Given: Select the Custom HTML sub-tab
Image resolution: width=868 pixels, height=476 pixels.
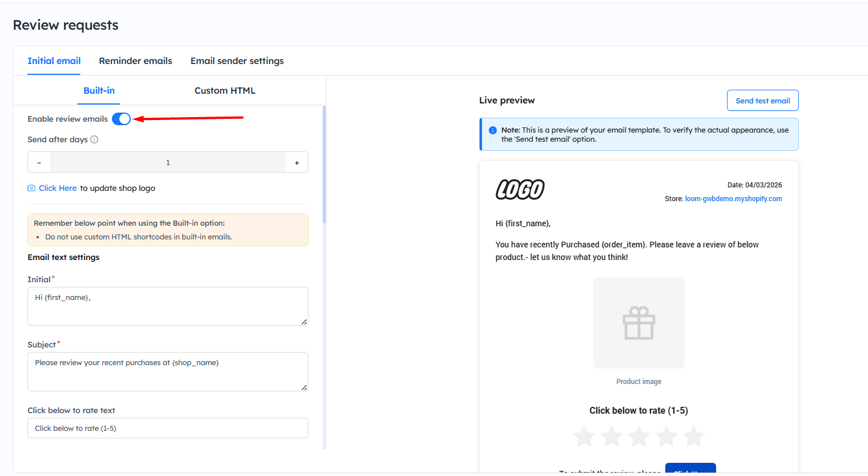Looking at the screenshot, I should tap(224, 90).
